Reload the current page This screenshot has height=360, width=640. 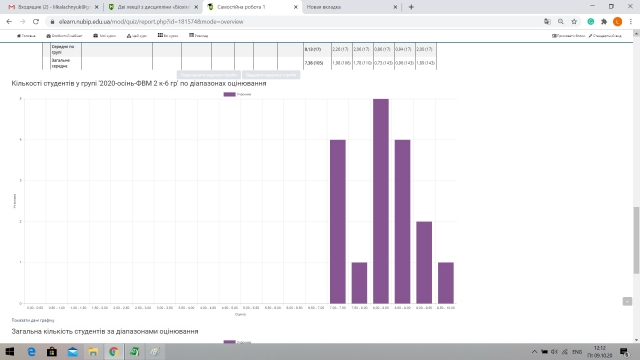click(36, 22)
